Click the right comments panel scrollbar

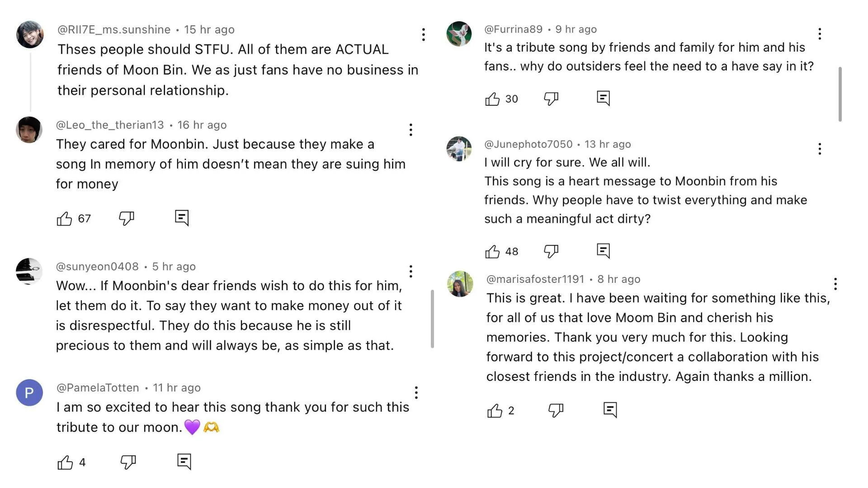pyautogui.click(x=840, y=94)
